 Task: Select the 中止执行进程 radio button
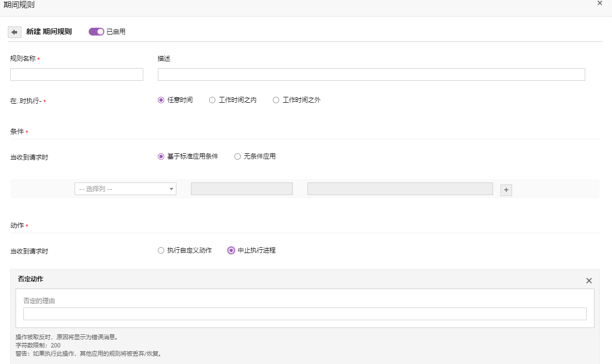pyautogui.click(x=231, y=251)
